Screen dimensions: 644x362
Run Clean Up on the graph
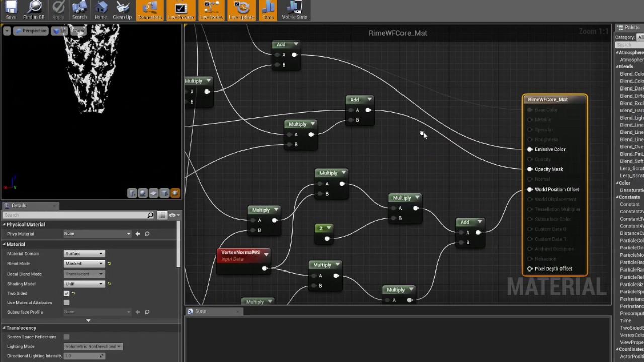click(x=122, y=10)
